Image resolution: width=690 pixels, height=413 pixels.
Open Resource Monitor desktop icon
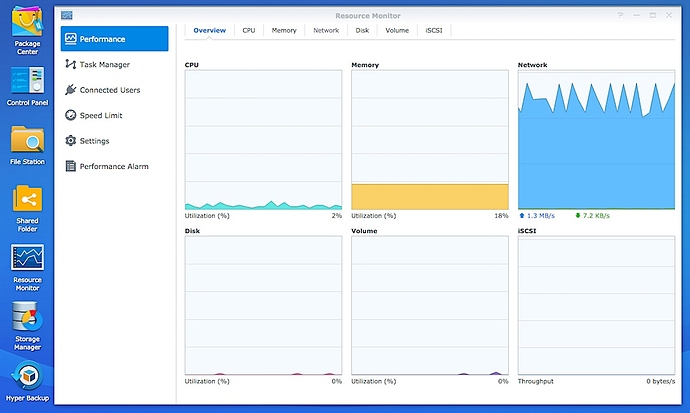pyautogui.click(x=27, y=268)
